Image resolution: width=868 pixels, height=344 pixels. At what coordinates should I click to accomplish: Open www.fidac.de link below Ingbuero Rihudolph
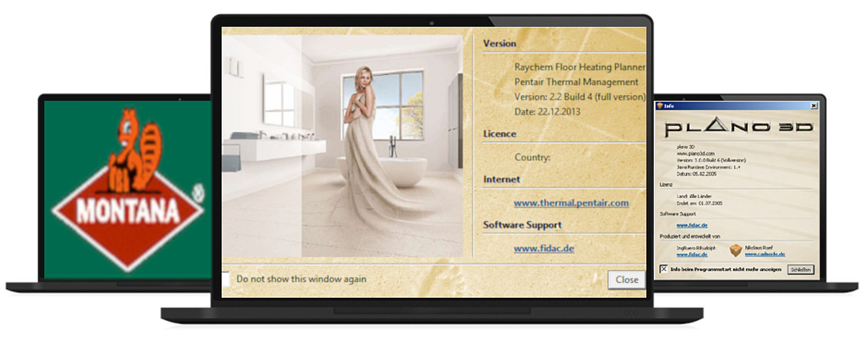692,254
